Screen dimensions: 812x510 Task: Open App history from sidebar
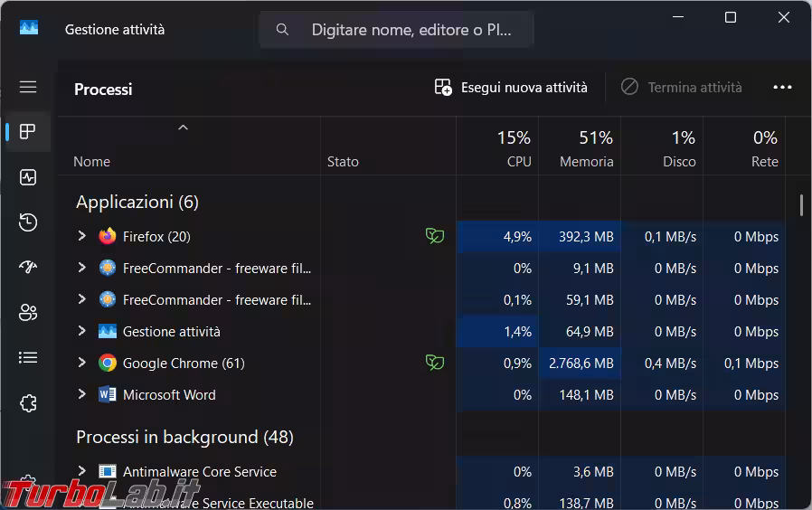28,222
